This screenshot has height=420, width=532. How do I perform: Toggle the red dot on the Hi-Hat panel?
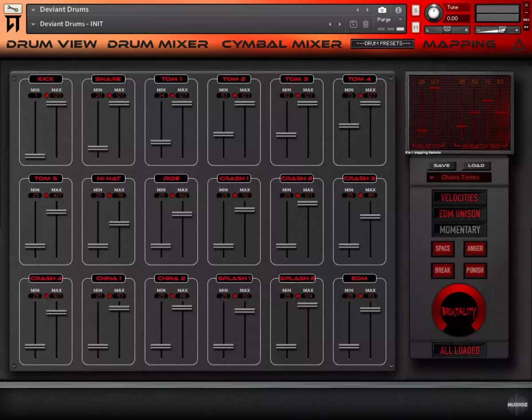click(x=109, y=195)
